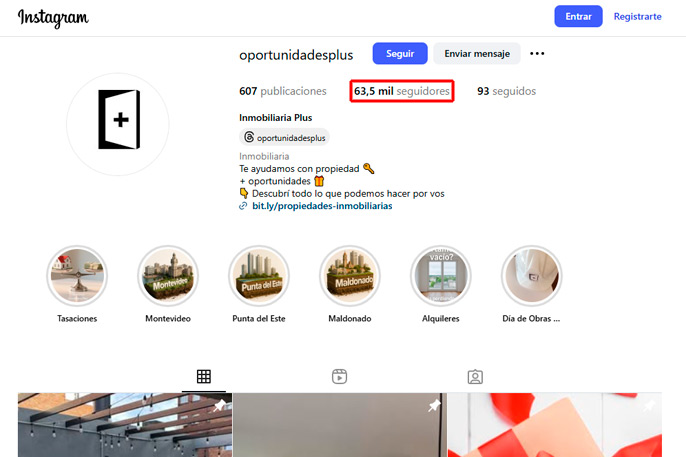Screen dimensions: 686x457
Task: Open the three-dot options menu
Action: click(x=537, y=53)
